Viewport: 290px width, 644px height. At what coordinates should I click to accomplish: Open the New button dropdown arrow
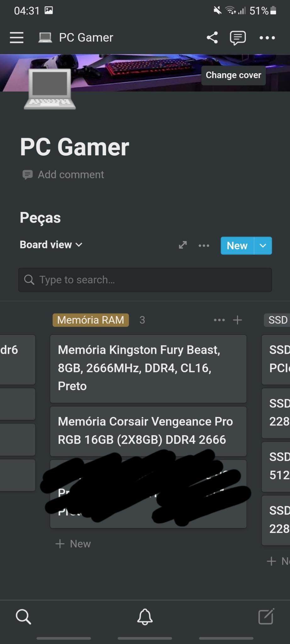point(263,246)
